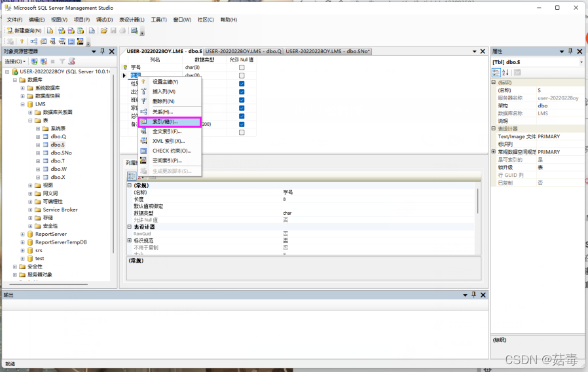
Task: Select 设置主键(Y) in context menu
Action: (170, 82)
